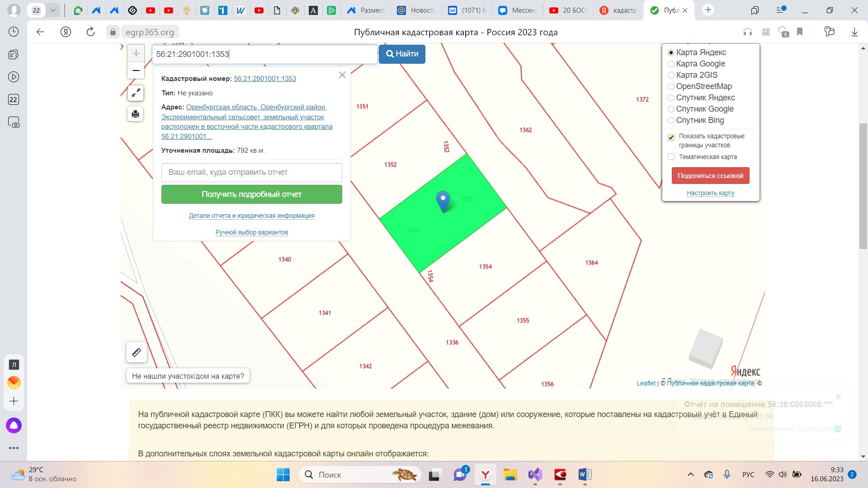Click the map zoom out minus button
Viewport: 868px width, 488px height.
[136, 70]
